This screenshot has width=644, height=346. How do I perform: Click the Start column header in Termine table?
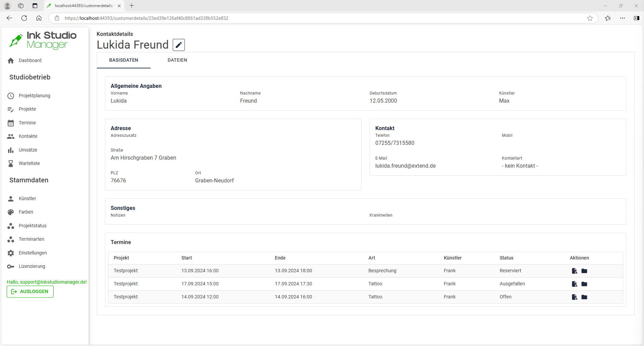point(187,258)
